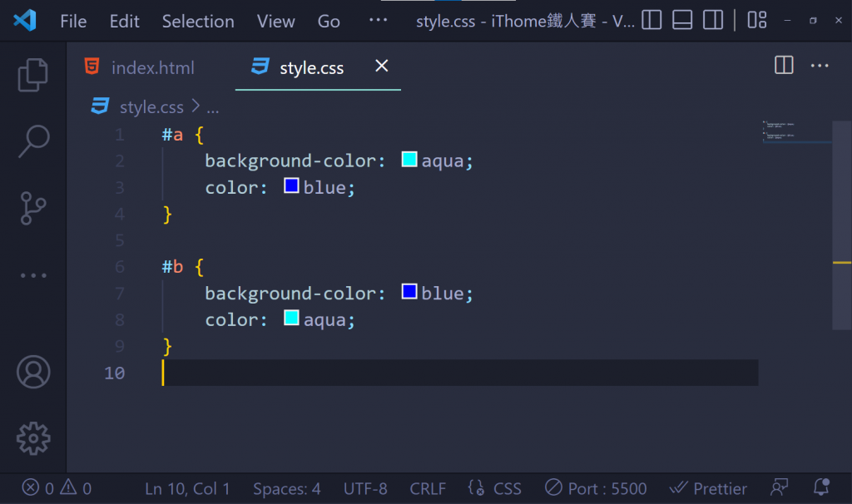Open the Manage settings gear
Image resolution: width=852 pixels, height=504 pixels.
click(x=33, y=438)
